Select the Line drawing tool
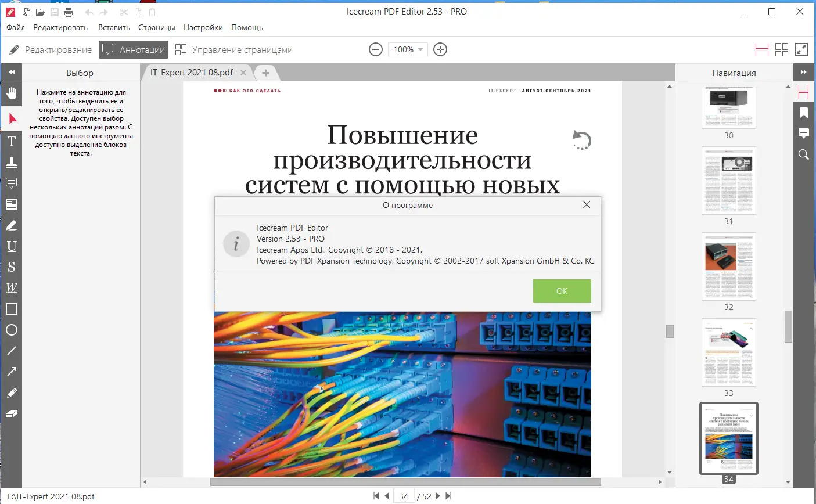The image size is (816, 504). (12, 351)
